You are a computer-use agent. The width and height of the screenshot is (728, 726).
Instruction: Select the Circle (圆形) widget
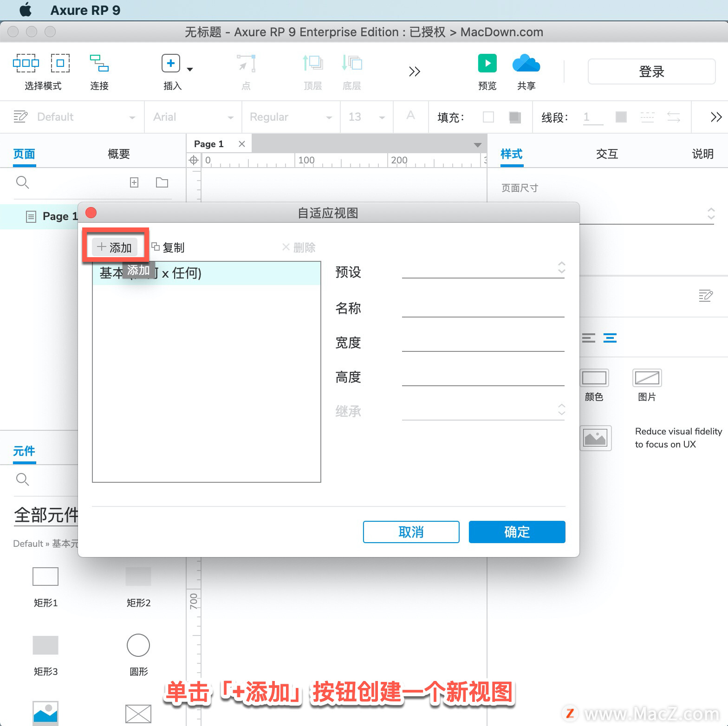point(138,645)
